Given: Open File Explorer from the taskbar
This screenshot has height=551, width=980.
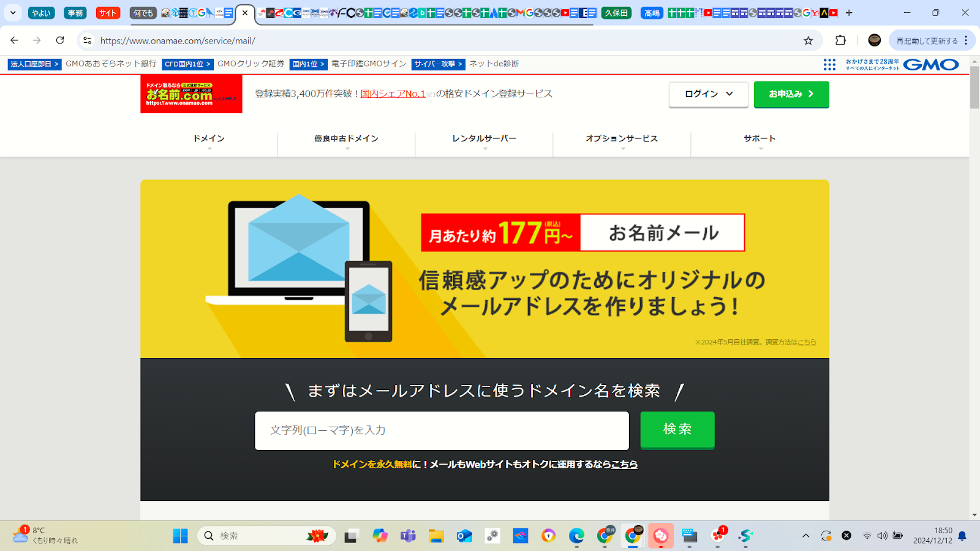Looking at the screenshot, I should (436, 536).
